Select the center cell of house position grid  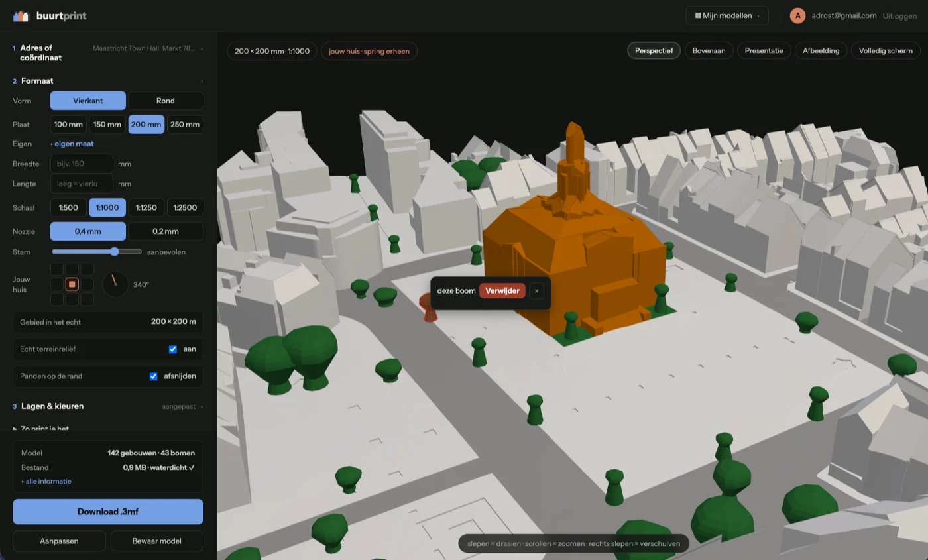click(x=72, y=284)
